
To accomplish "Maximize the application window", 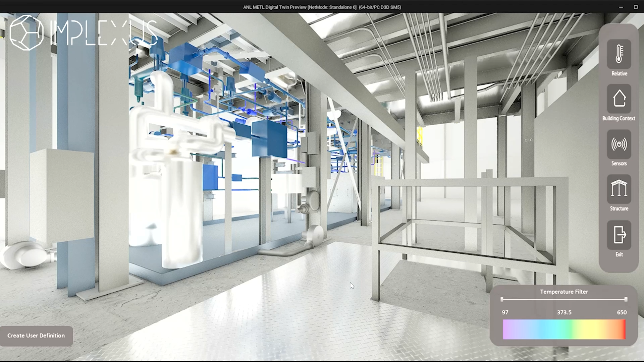I will pos(636,7).
